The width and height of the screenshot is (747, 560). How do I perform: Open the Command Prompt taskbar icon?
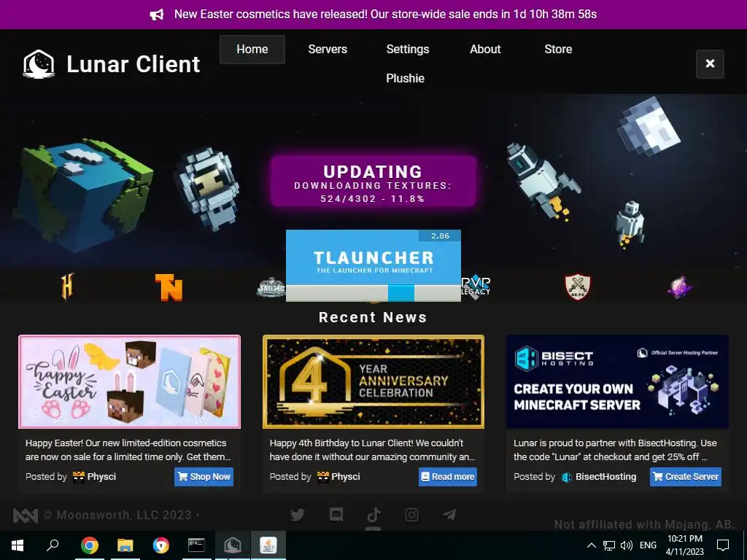coord(196,545)
